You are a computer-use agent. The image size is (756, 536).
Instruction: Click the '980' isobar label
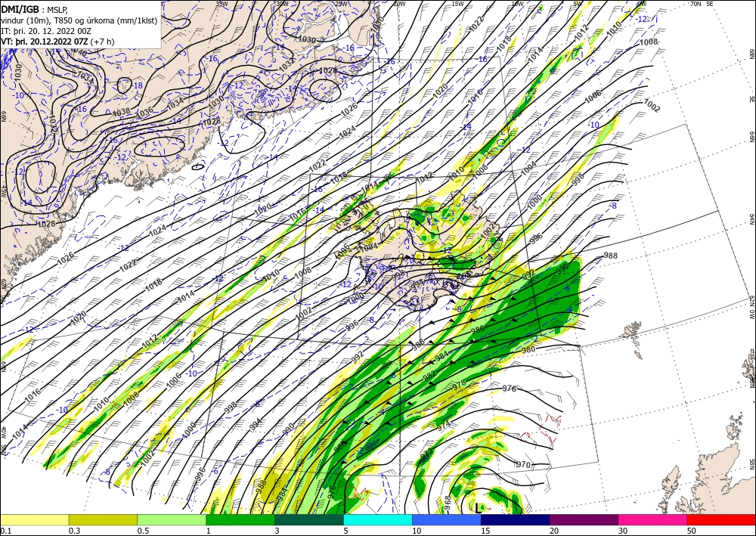[x=528, y=349]
